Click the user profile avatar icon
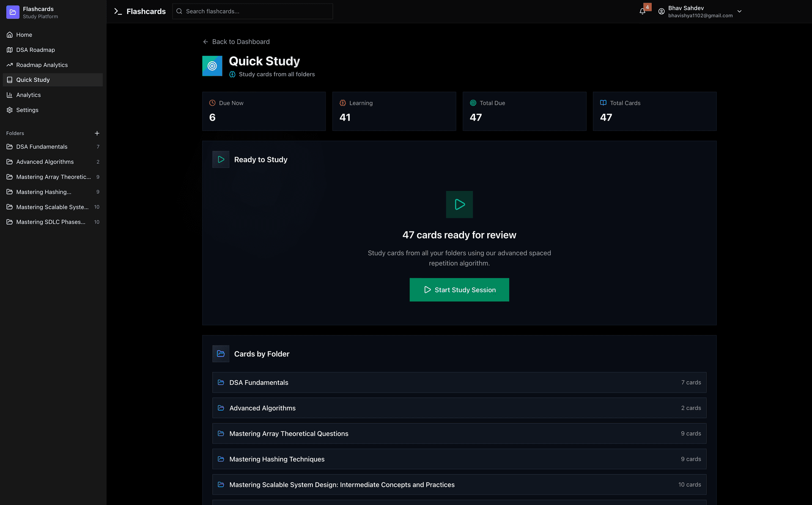 pos(661,11)
